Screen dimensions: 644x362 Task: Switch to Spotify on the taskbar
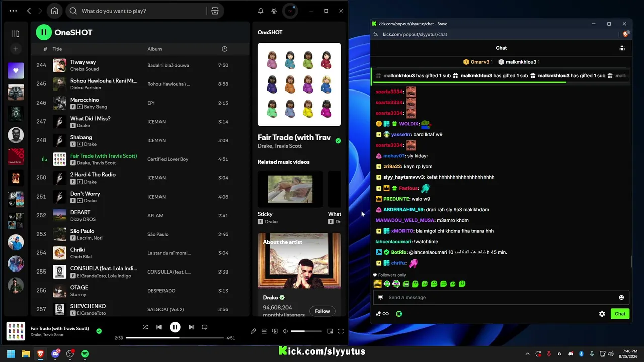(x=85, y=354)
